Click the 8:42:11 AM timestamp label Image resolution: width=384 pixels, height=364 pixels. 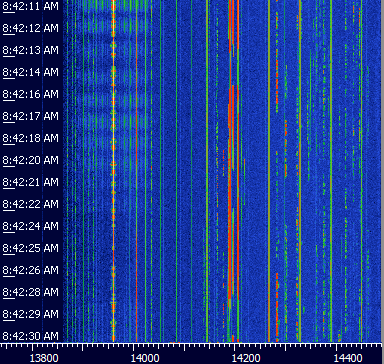pos(31,6)
